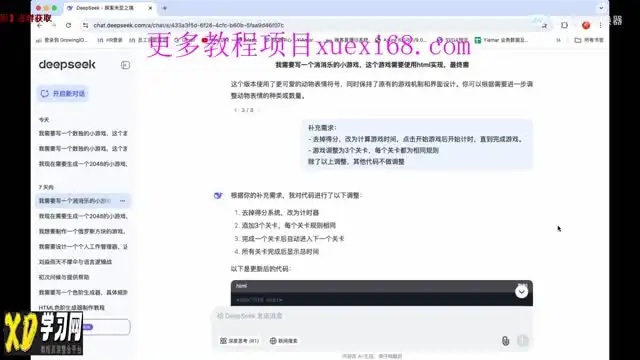This screenshot has width=640, height=360.
Task: Toggle 深度思考 (R1) mode
Action: pyautogui.click(x=240, y=341)
